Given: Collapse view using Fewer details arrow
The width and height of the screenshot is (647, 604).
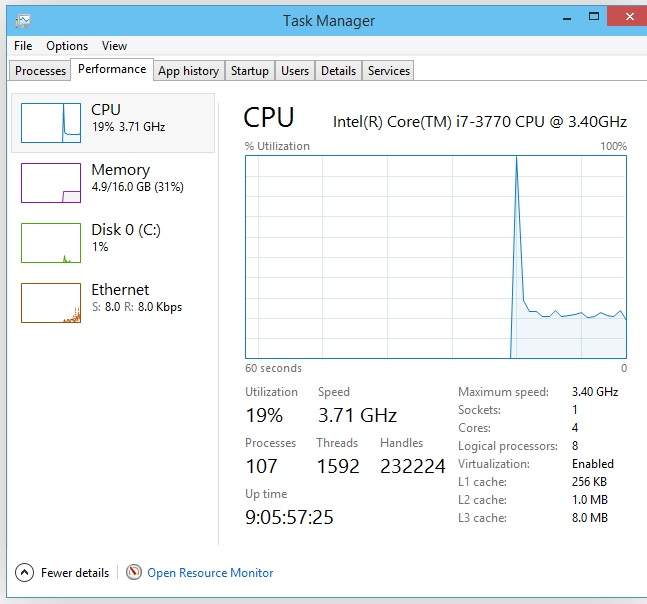Looking at the screenshot, I should 25,573.
